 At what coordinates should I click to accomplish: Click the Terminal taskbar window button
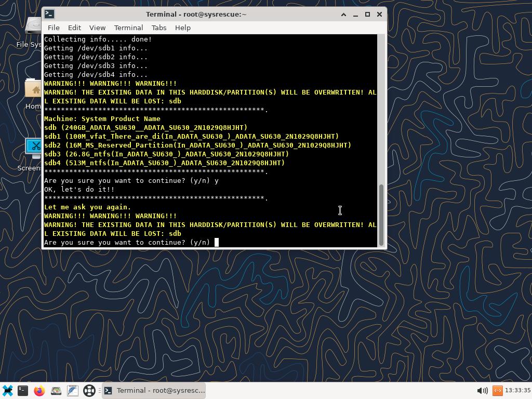(x=154, y=391)
